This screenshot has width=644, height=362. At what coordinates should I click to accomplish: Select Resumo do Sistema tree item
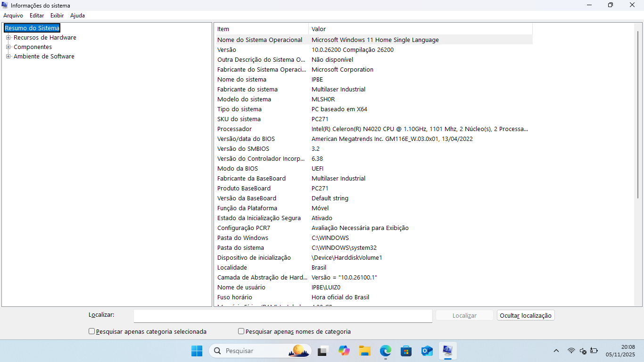(x=32, y=28)
